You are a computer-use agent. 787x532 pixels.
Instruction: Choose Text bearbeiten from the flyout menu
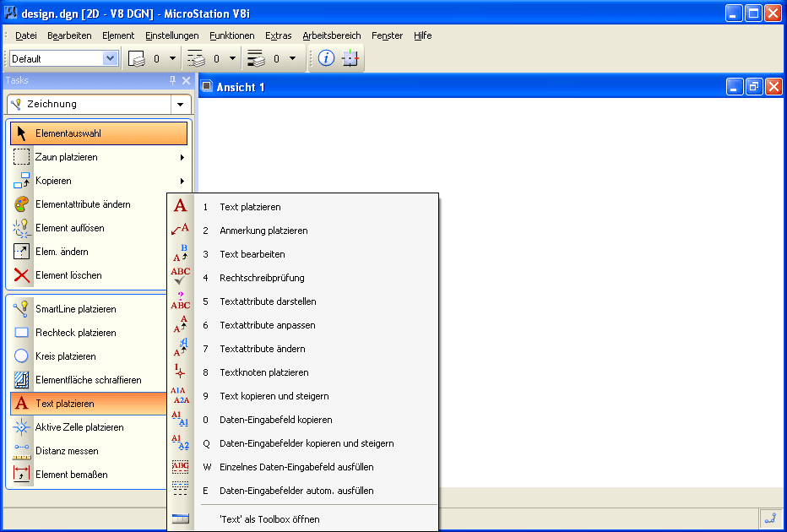252,254
